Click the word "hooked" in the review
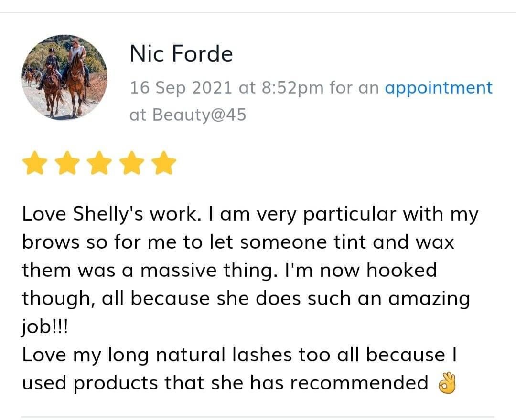 [402, 271]
